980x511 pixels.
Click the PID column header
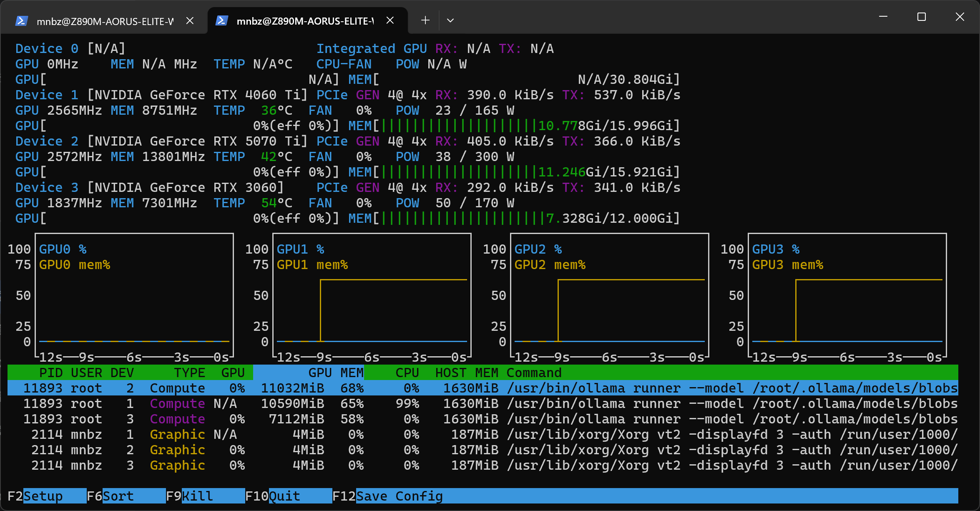51,372
